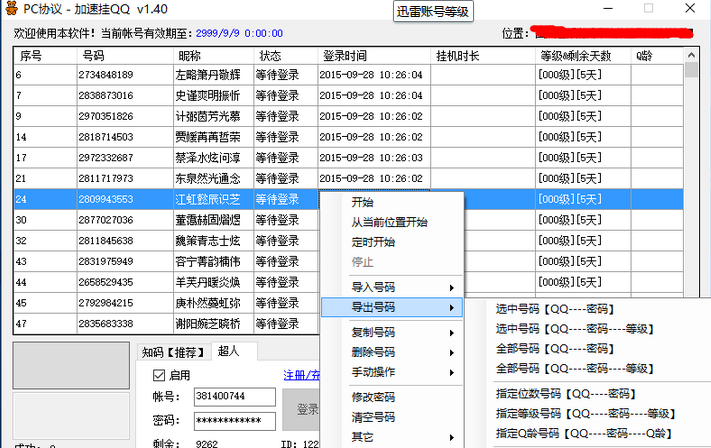This screenshot has height=448, width=711.
Task: Export 全部号码【QQ----密码】
Action: [555, 349]
